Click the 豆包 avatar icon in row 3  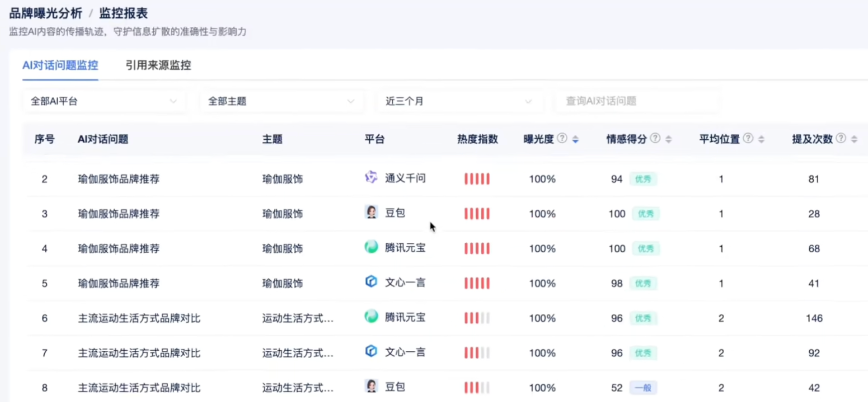click(371, 212)
